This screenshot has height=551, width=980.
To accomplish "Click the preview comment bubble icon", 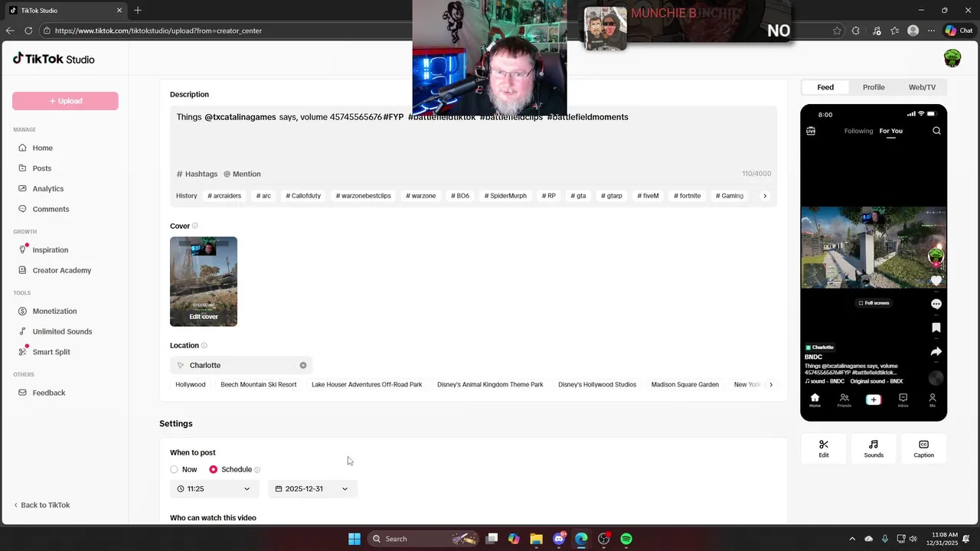I will [936, 304].
